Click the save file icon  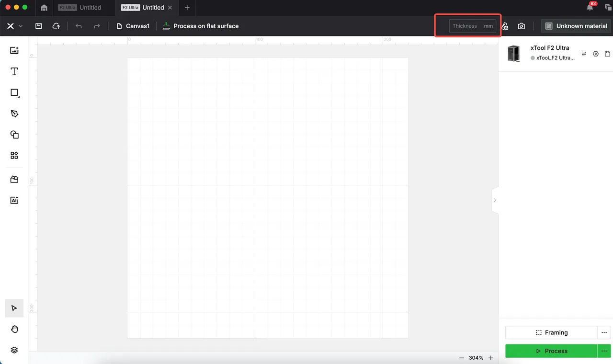point(39,26)
